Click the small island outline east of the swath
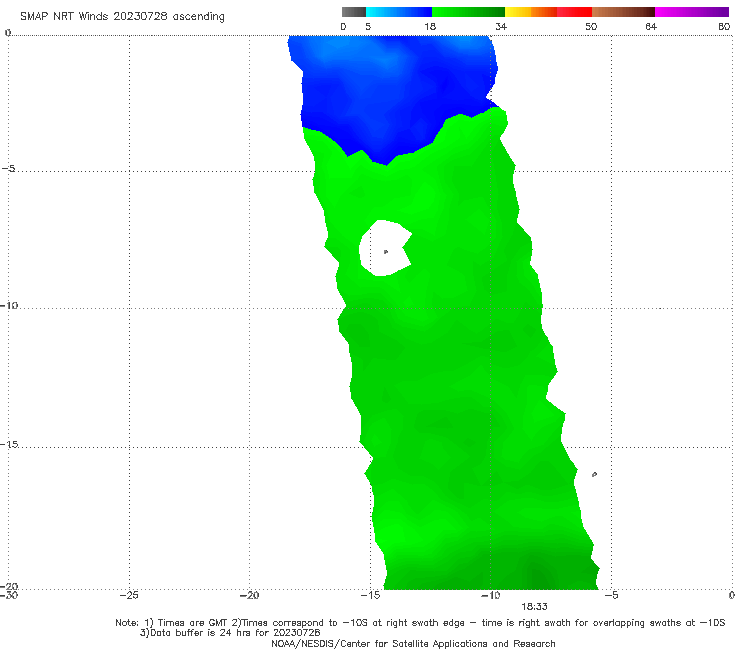The height and width of the screenshot is (650, 740). click(x=594, y=474)
